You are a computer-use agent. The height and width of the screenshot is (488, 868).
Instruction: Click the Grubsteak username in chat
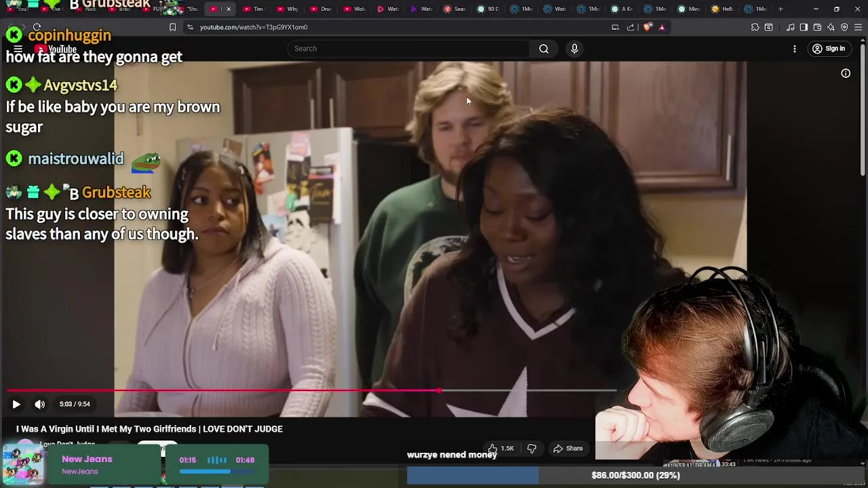[116, 192]
